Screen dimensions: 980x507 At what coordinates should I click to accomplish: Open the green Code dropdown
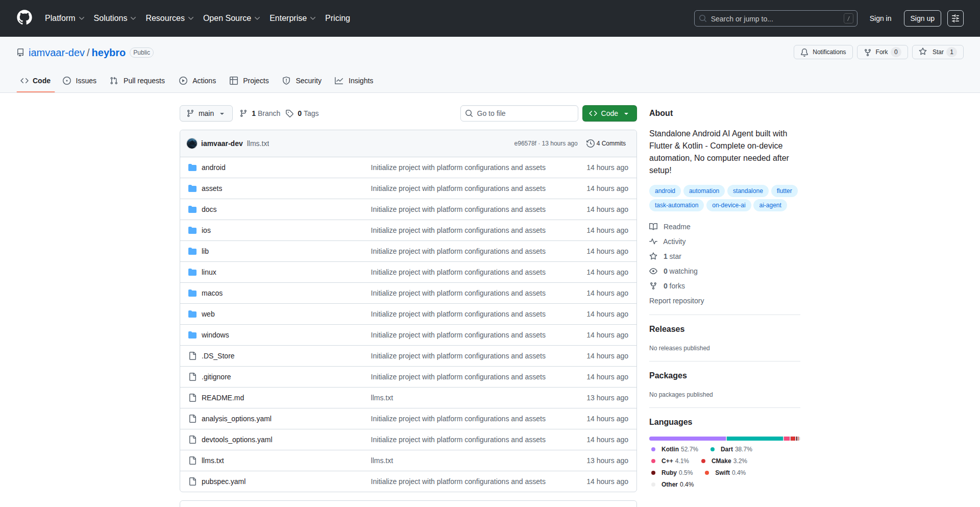point(609,113)
